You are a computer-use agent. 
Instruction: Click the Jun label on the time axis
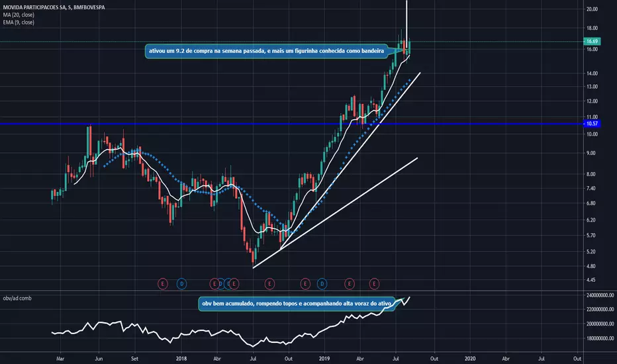click(x=99, y=359)
